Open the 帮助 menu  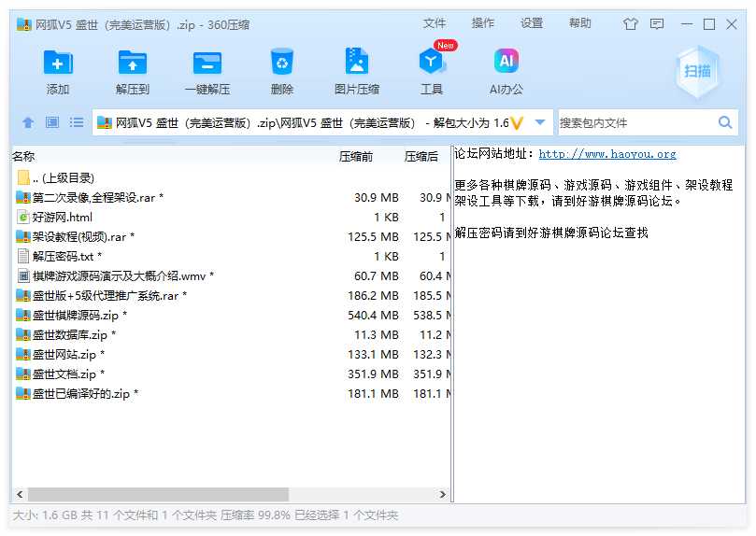point(579,23)
